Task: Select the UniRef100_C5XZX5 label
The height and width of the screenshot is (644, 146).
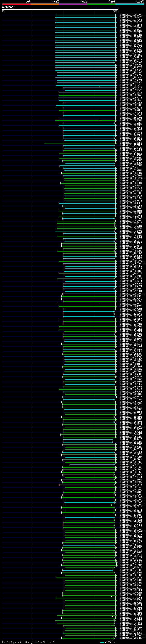Action: (131, 42)
